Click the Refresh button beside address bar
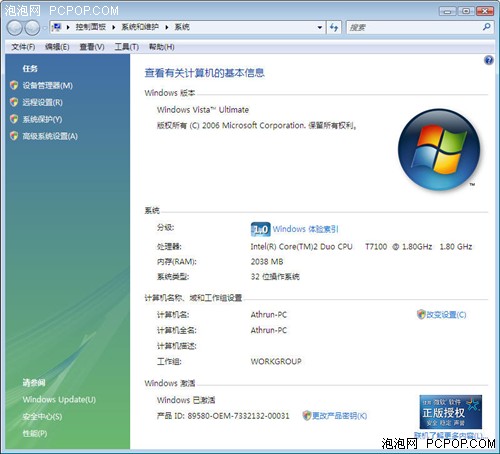500x454 pixels. point(334,27)
